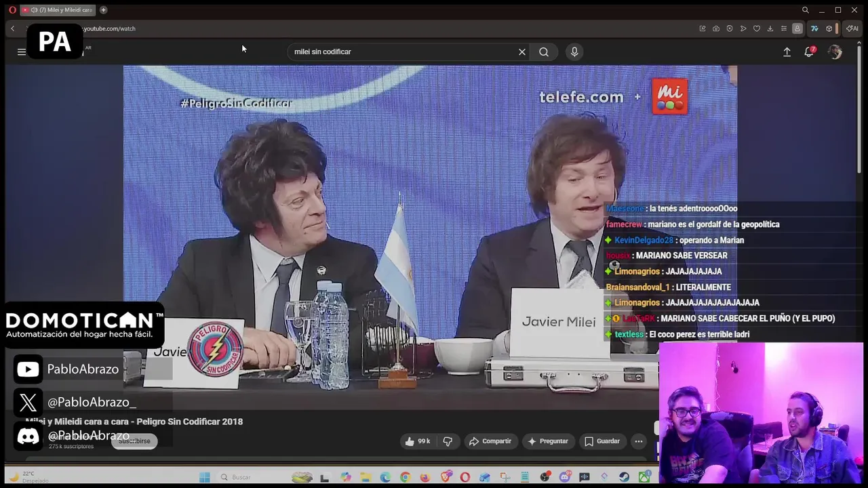The width and height of the screenshot is (868, 488).
Task: Open the Opera pinboard edit icon
Action: 703,28
